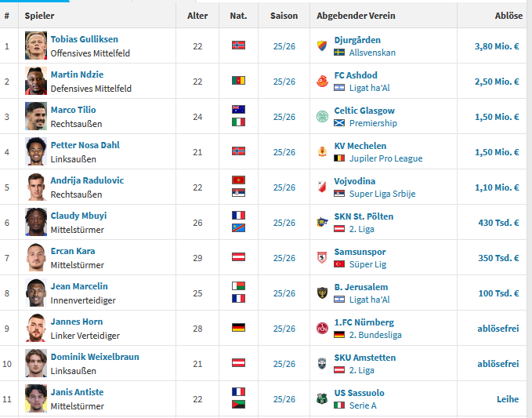Sort by Abgebender Verein column header
Screen dimensions: 532x418
356,16
